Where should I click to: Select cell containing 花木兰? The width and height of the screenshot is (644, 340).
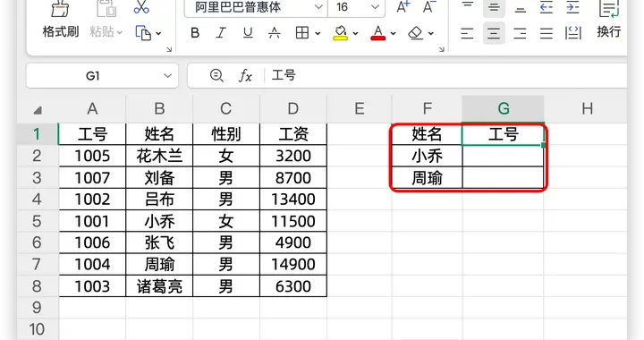pyautogui.click(x=159, y=156)
